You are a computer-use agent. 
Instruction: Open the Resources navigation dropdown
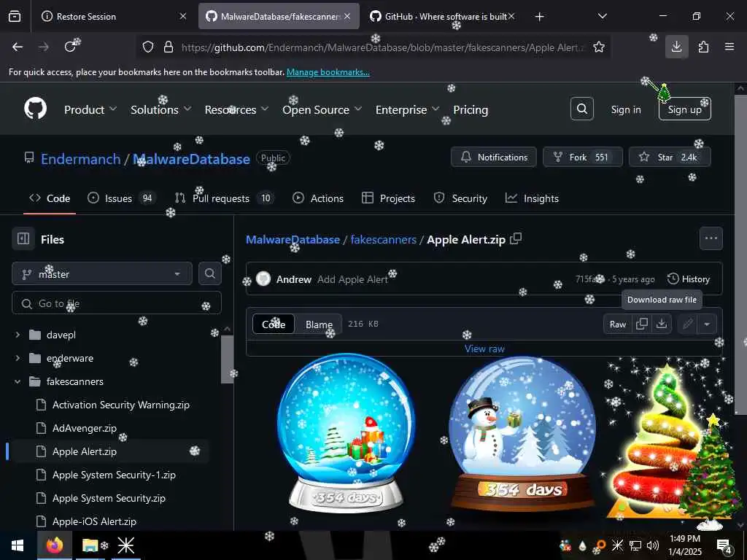tap(236, 109)
